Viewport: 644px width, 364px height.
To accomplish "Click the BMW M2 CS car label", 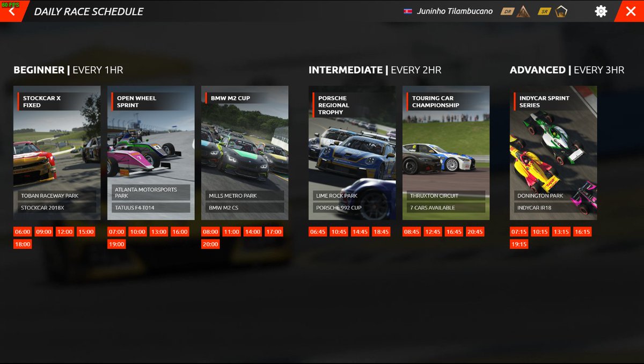I will click(x=245, y=208).
